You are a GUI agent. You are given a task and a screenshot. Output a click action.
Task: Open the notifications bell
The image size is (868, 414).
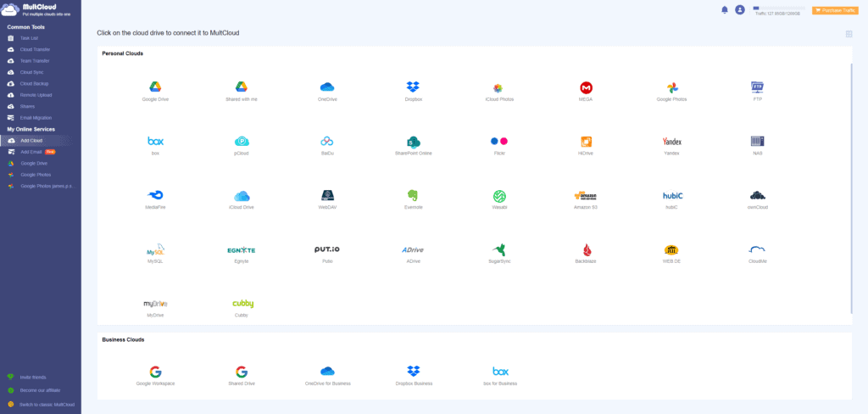click(x=725, y=10)
